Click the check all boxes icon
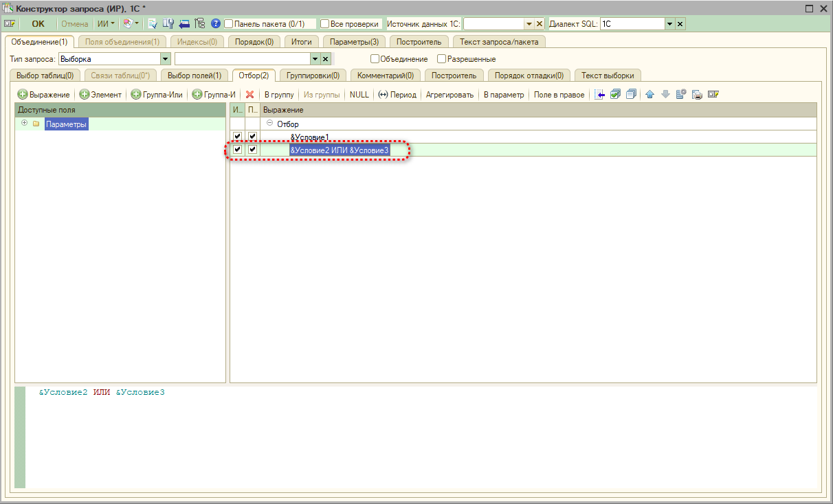 pyautogui.click(x=615, y=95)
